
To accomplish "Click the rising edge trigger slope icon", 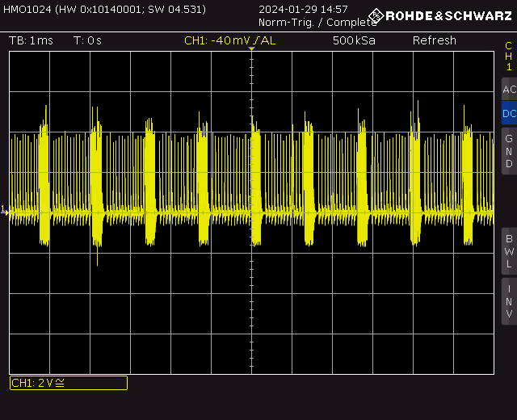I will (x=256, y=40).
